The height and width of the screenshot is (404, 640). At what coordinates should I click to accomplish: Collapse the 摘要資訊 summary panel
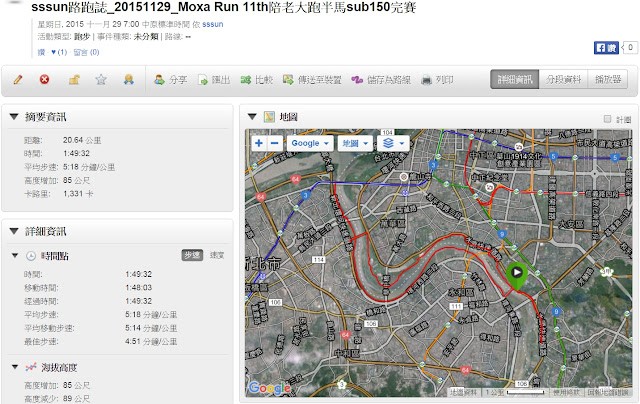(13, 117)
